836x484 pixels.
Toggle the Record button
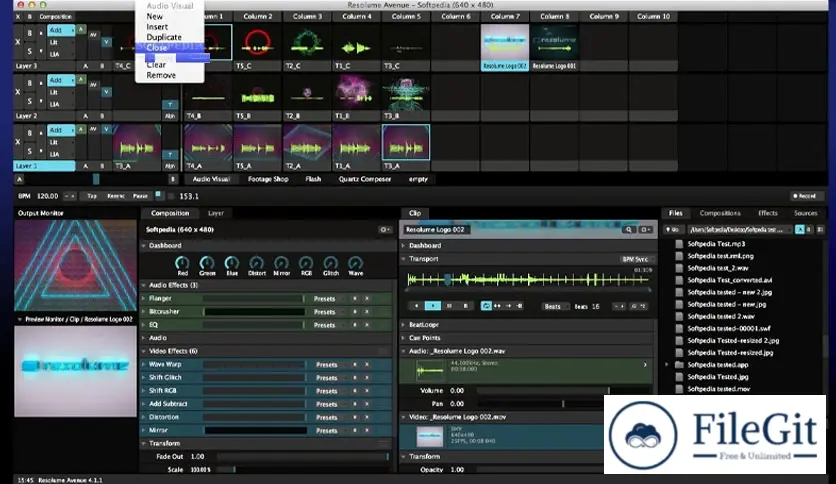[x=805, y=196]
